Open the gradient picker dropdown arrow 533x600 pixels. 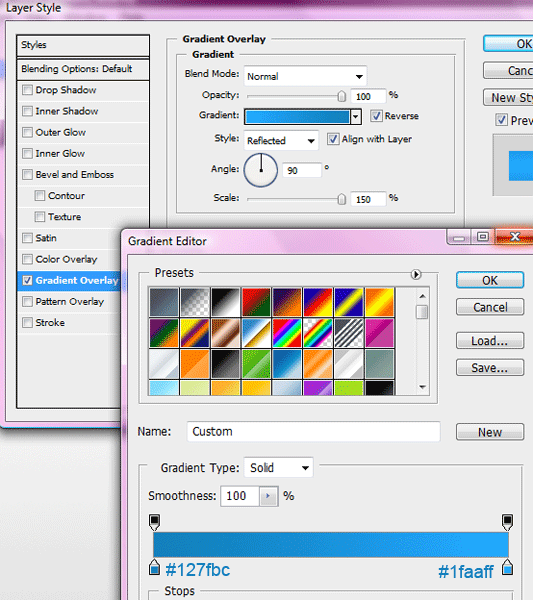coord(356,117)
